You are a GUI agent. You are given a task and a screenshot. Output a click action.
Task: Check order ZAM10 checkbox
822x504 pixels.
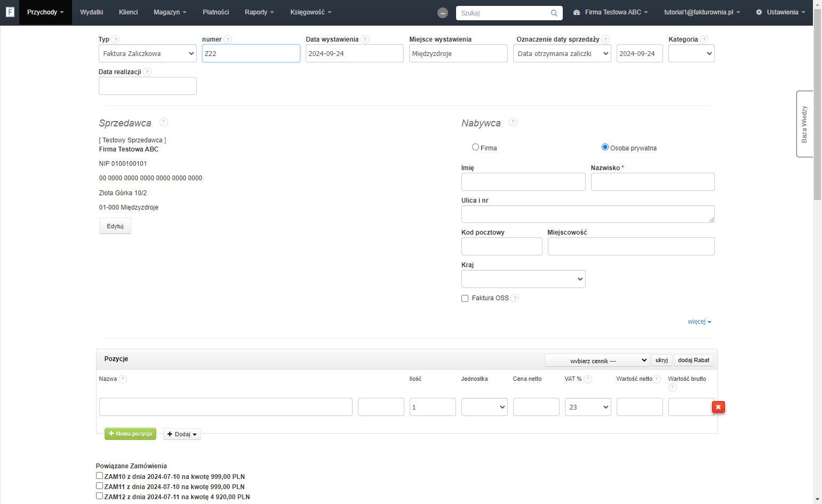99,476
